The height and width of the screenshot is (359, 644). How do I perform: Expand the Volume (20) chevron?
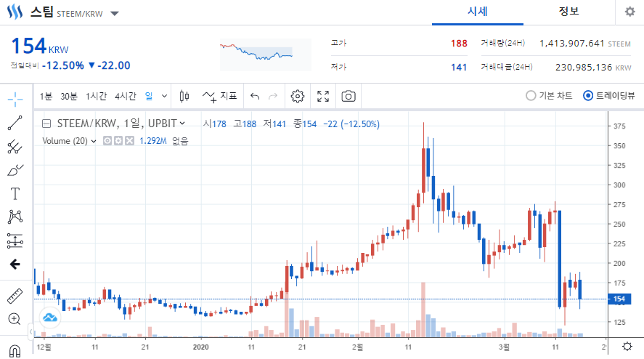(94, 141)
